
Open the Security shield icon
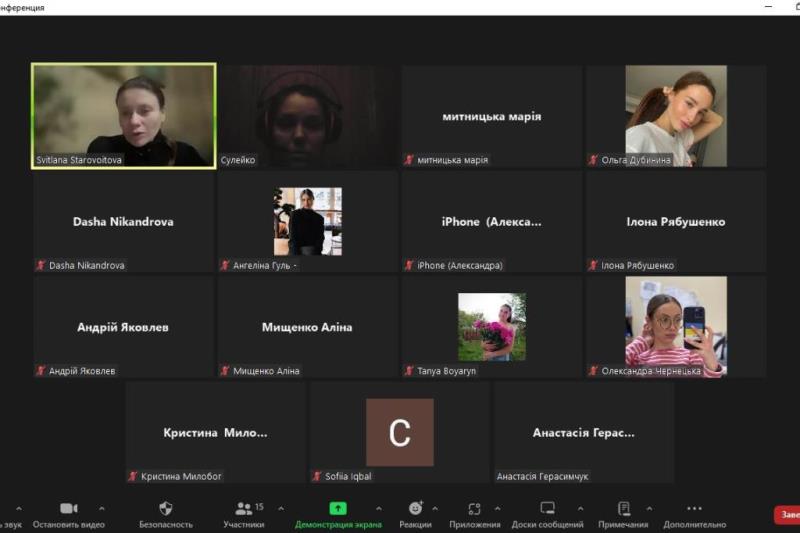pos(166,508)
